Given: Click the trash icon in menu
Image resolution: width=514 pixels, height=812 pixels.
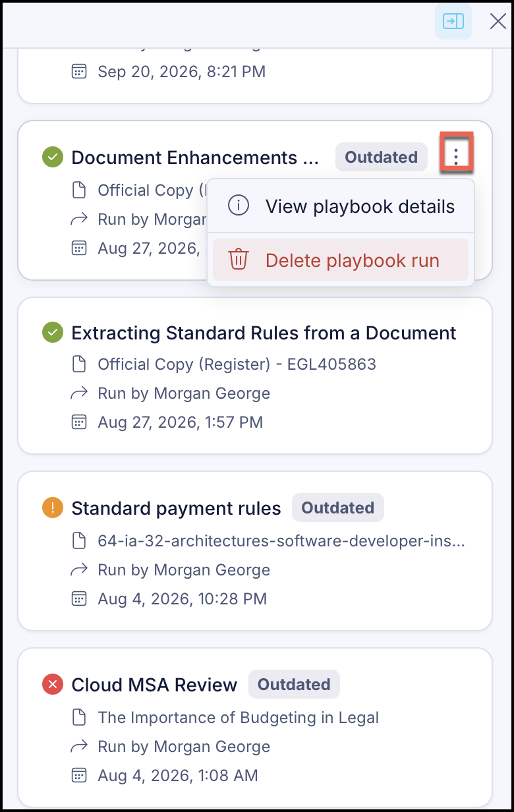Looking at the screenshot, I should pyautogui.click(x=238, y=260).
